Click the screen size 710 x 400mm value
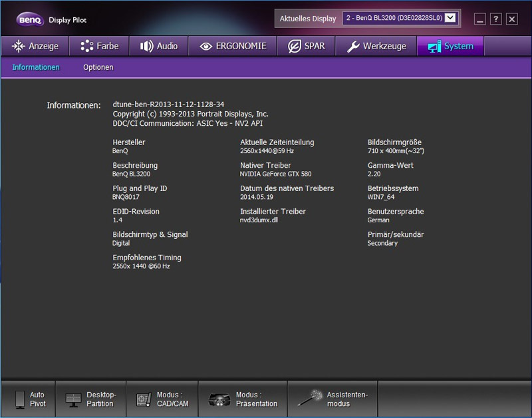532x418 pixels. point(396,151)
